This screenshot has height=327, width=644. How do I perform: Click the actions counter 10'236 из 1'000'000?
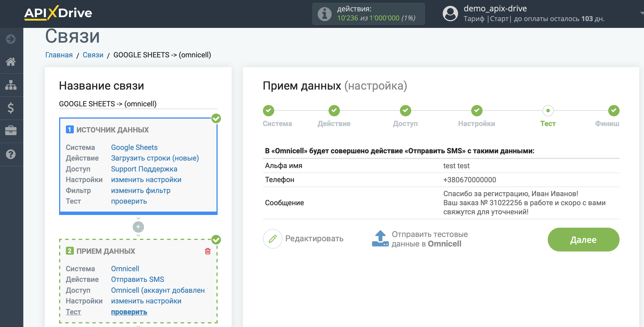[x=376, y=18]
